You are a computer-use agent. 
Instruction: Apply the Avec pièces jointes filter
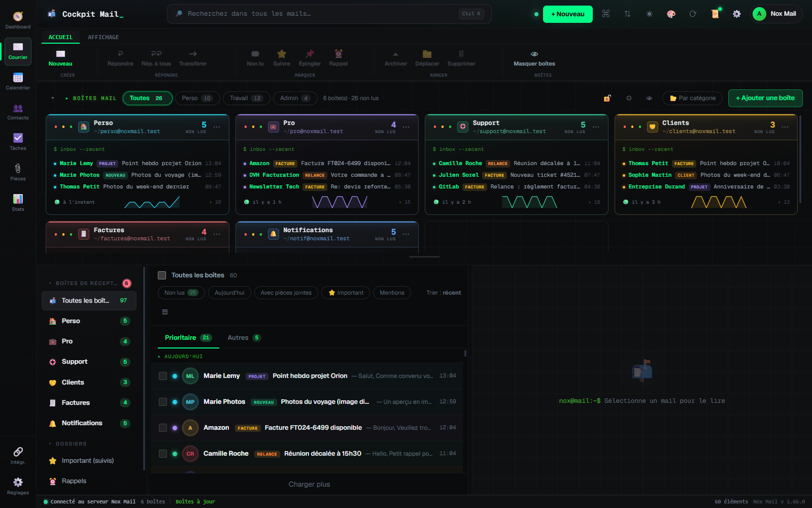point(286,293)
